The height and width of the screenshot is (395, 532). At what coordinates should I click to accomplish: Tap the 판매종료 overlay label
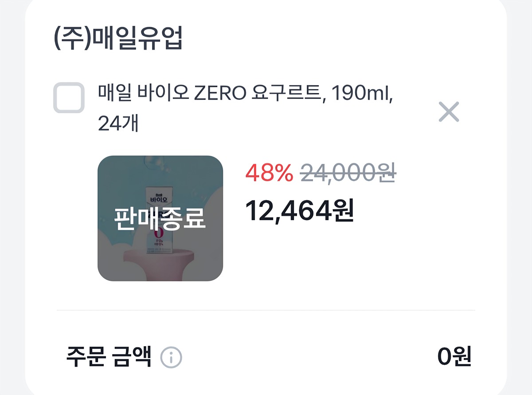click(x=160, y=218)
